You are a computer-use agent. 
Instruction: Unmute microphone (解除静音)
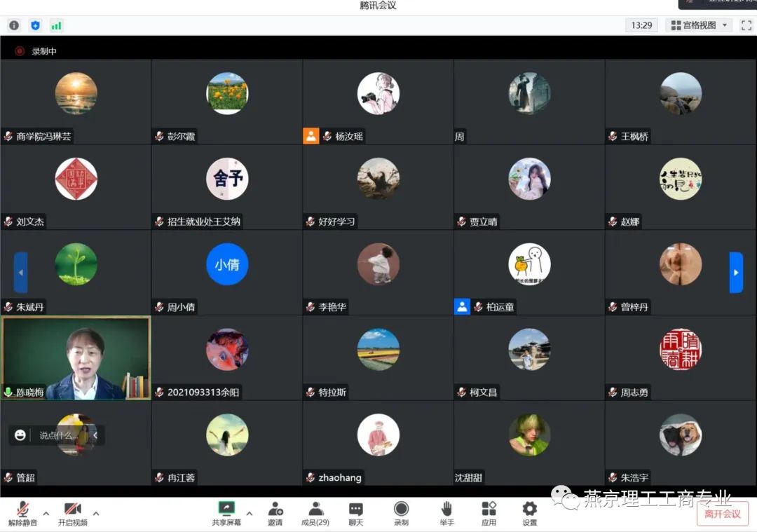22,513
